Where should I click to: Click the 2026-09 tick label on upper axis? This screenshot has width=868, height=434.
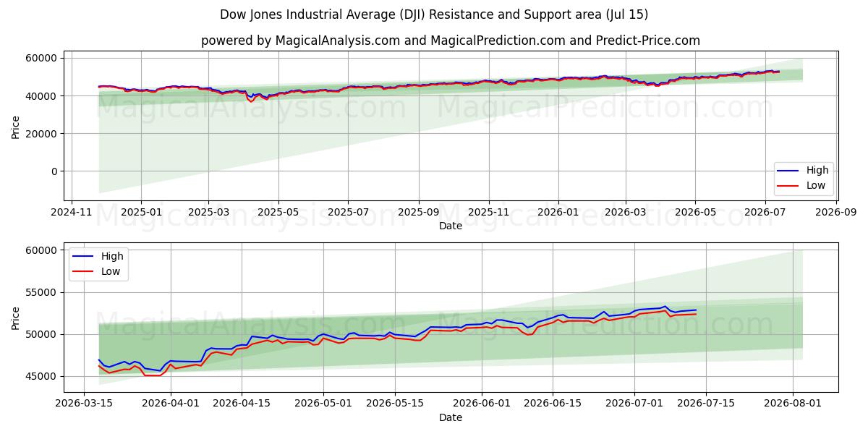tap(836, 213)
